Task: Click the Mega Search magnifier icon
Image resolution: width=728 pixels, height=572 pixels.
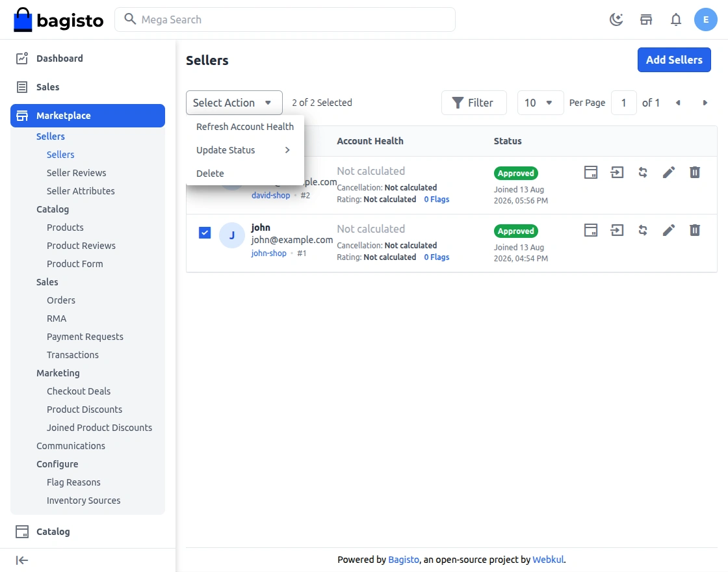Action: pos(130,19)
